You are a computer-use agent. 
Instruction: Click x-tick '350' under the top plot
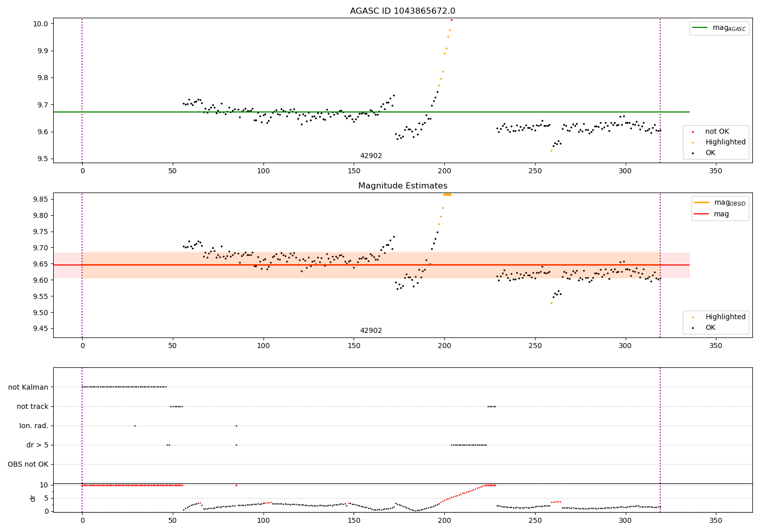pyautogui.click(x=715, y=172)
